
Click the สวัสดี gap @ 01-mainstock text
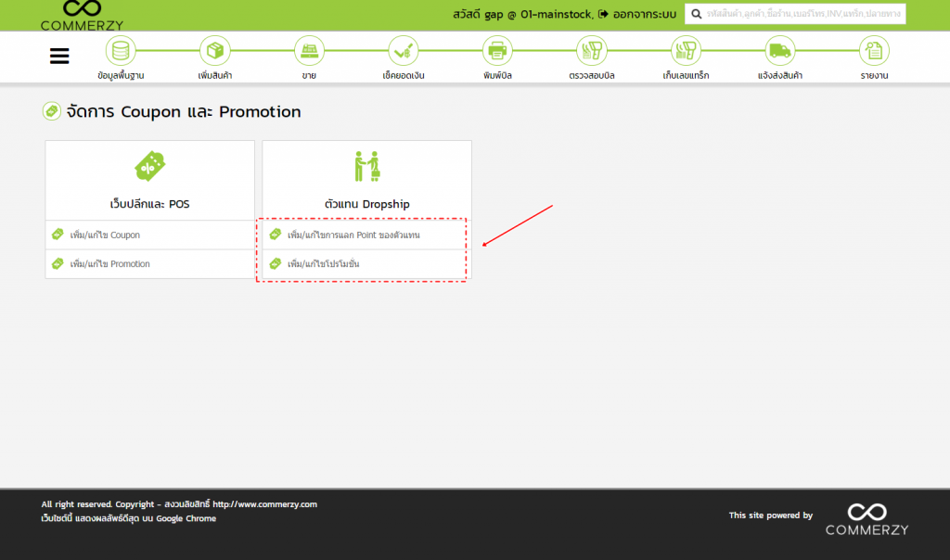[x=523, y=14]
